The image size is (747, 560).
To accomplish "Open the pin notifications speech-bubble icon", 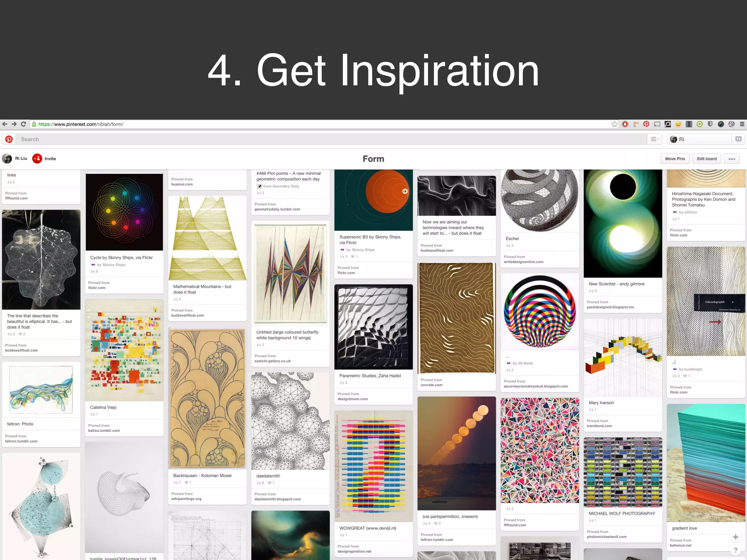I will coord(738,139).
